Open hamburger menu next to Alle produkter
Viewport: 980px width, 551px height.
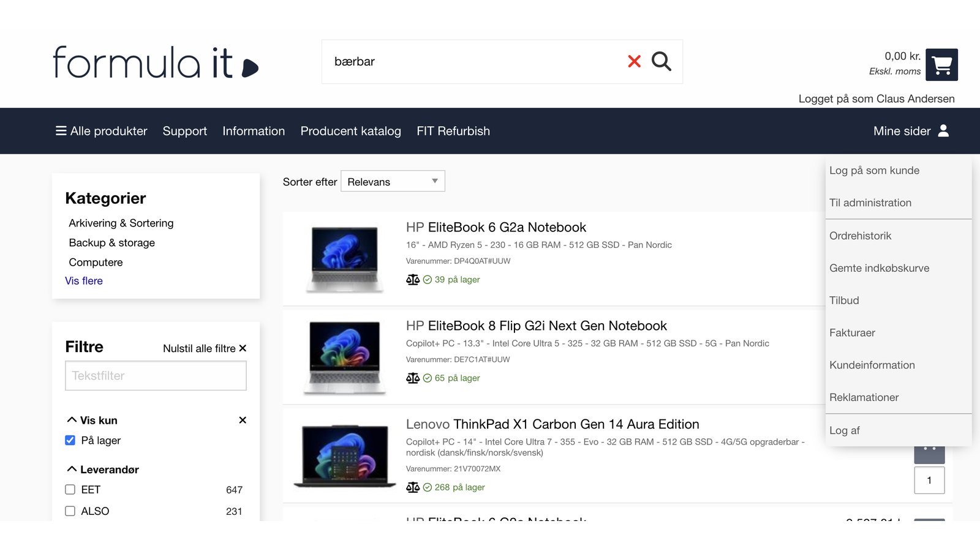(x=61, y=131)
